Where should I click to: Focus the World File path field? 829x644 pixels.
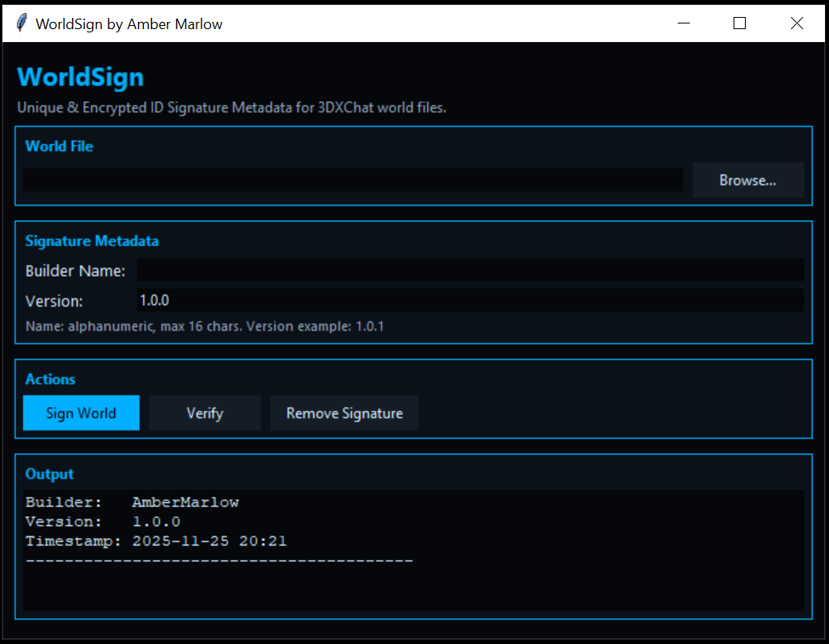point(353,180)
